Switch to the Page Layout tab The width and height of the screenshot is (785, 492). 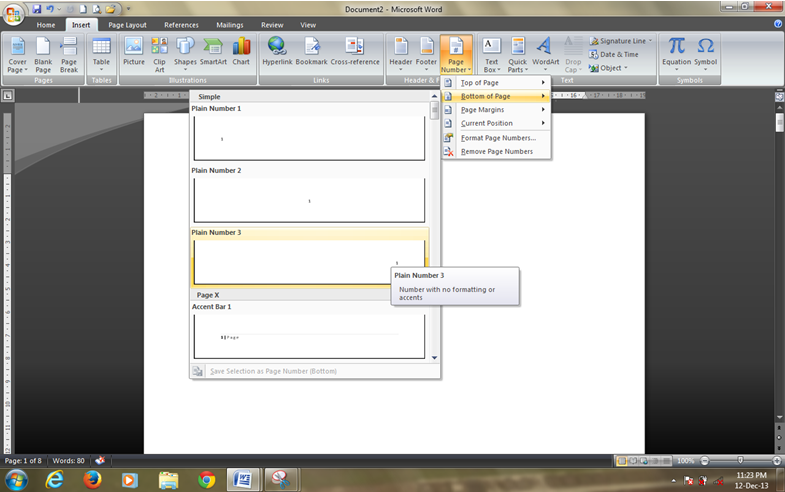(x=127, y=25)
